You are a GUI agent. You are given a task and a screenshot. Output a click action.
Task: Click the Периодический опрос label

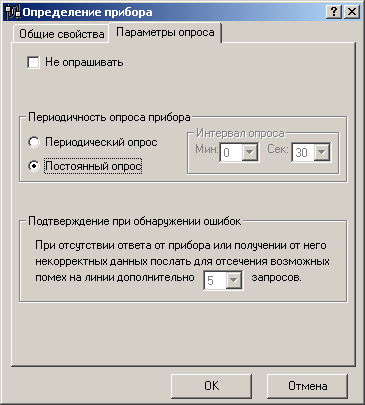click(x=101, y=142)
